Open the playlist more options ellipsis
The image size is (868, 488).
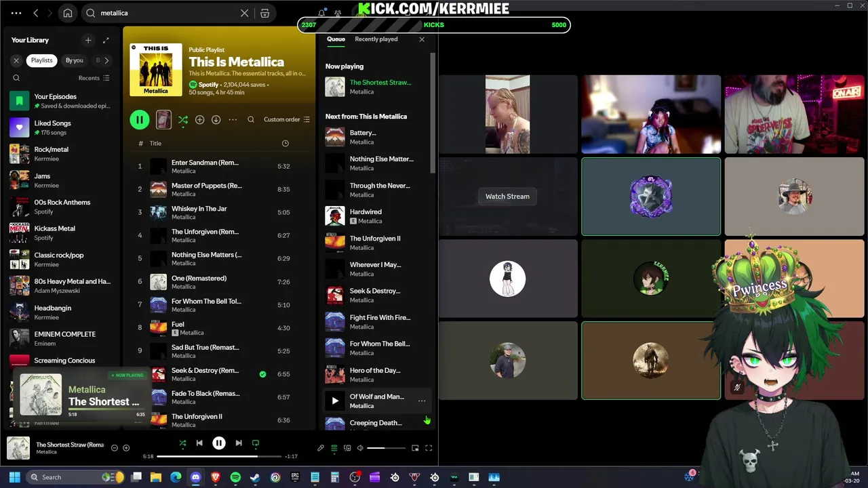pos(233,120)
